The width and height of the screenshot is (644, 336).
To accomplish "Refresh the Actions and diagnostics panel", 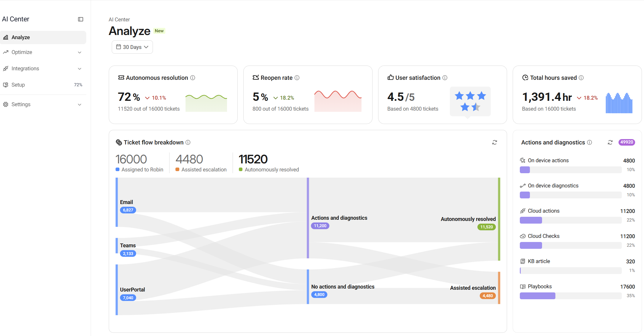I will tap(610, 142).
